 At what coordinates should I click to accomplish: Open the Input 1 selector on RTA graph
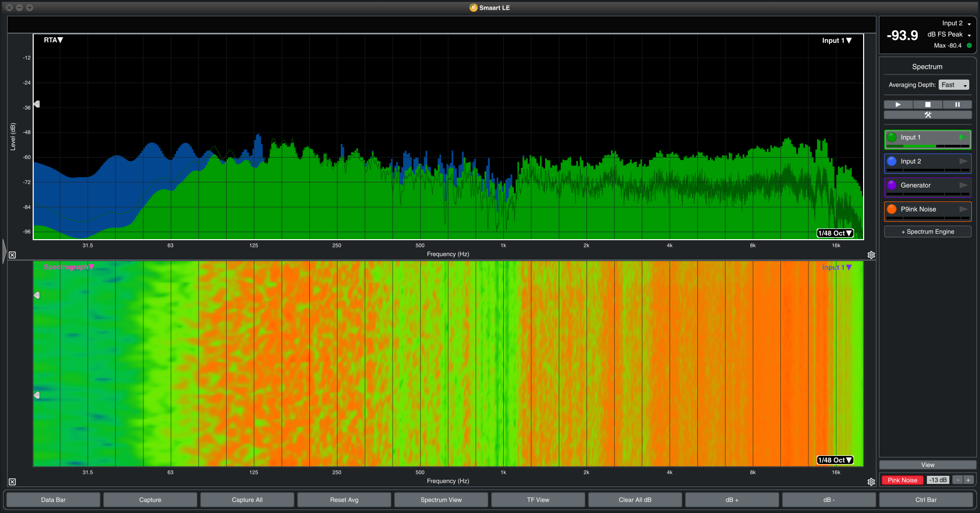pyautogui.click(x=837, y=41)
